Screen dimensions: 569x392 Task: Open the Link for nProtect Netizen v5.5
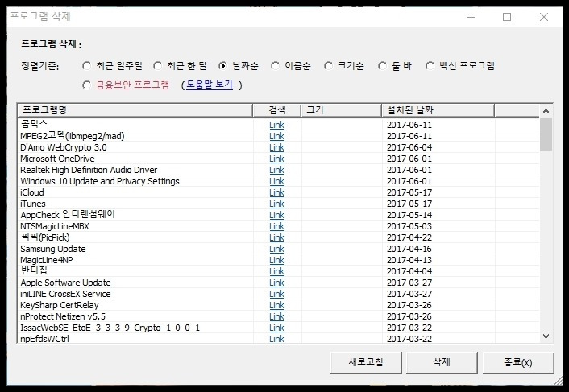(276, 316)
